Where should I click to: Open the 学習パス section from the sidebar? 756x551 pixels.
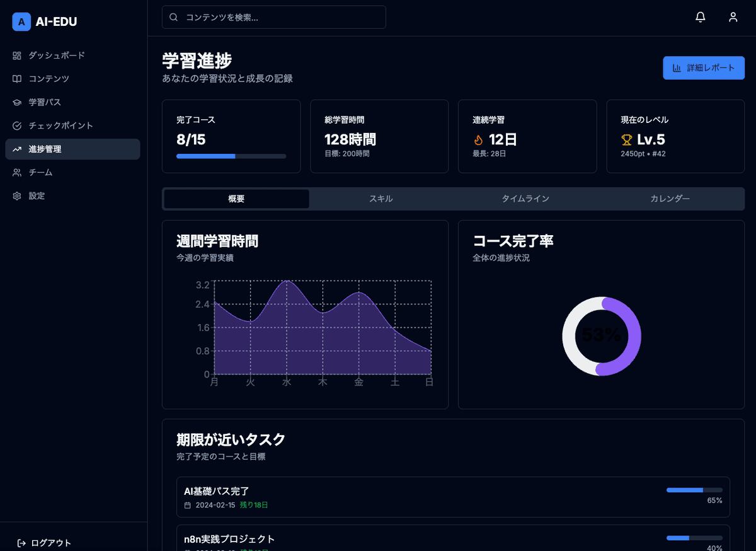17,102
